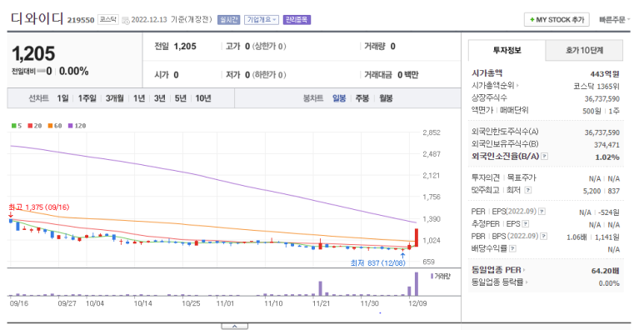Click the orange 60-day moving average legend

55,126
